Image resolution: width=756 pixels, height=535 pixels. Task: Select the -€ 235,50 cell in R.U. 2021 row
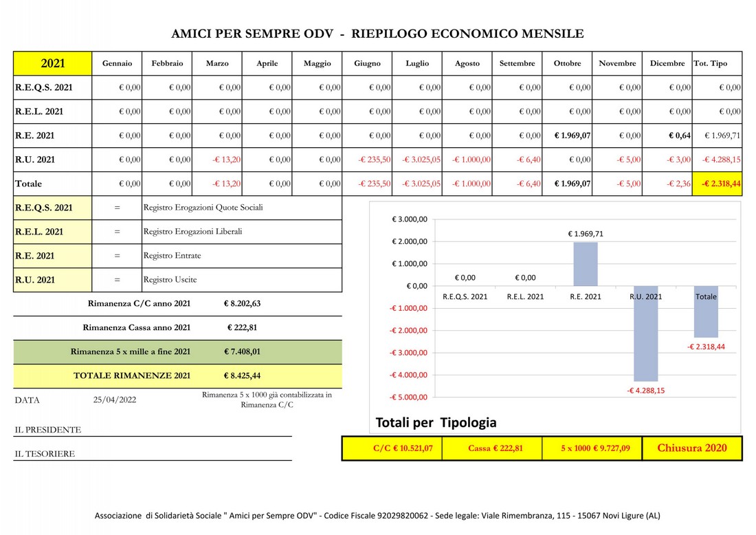368,160
